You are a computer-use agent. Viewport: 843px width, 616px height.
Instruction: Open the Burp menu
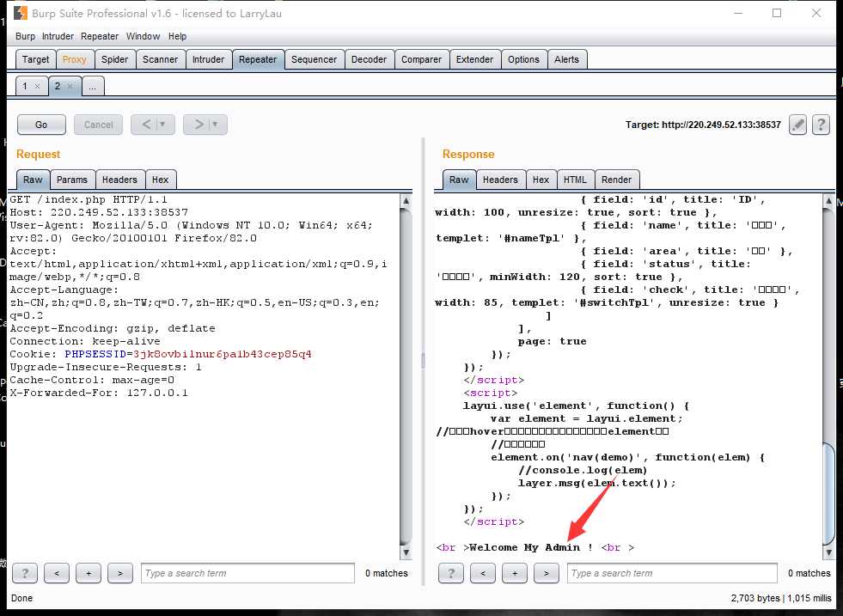click(25, 36)
